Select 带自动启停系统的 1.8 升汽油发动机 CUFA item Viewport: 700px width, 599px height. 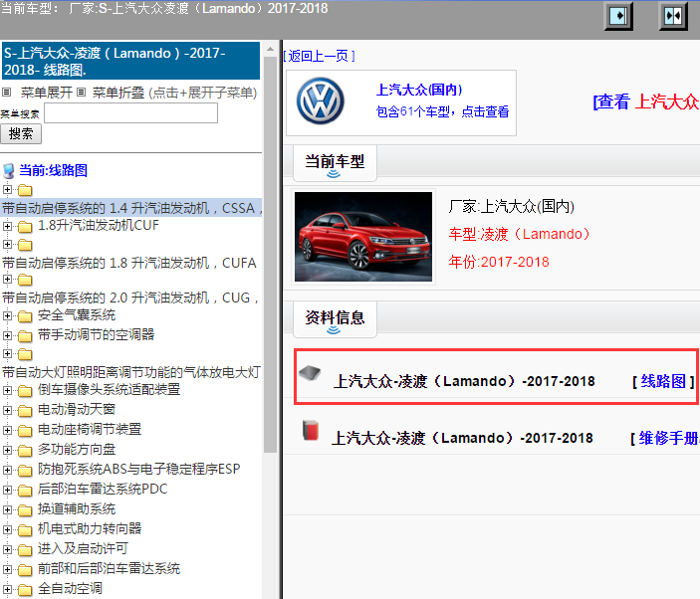pyautogui.click(x=129, y=263)
